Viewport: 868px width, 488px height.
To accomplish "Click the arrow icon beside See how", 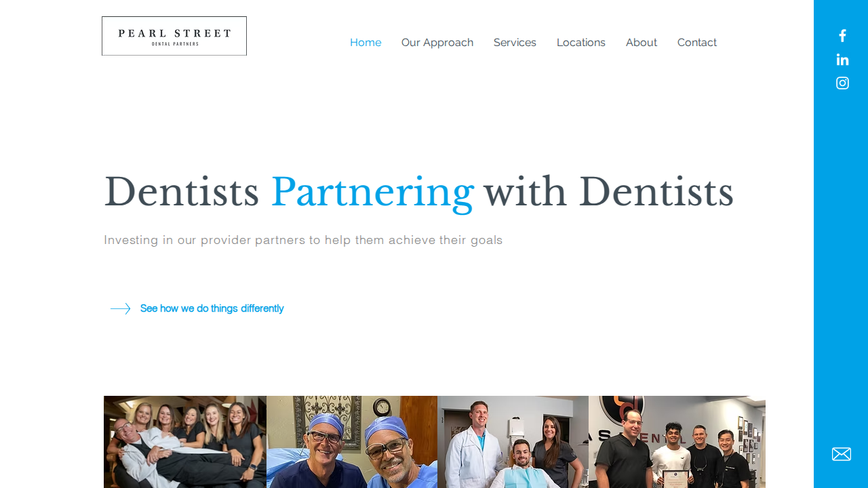I will (120, 309).
